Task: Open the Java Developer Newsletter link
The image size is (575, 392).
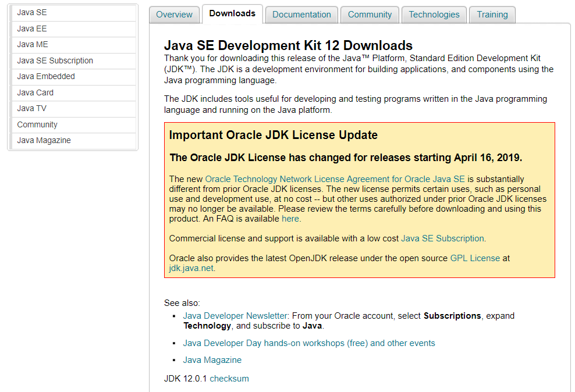Action: (x=235, y=316)
